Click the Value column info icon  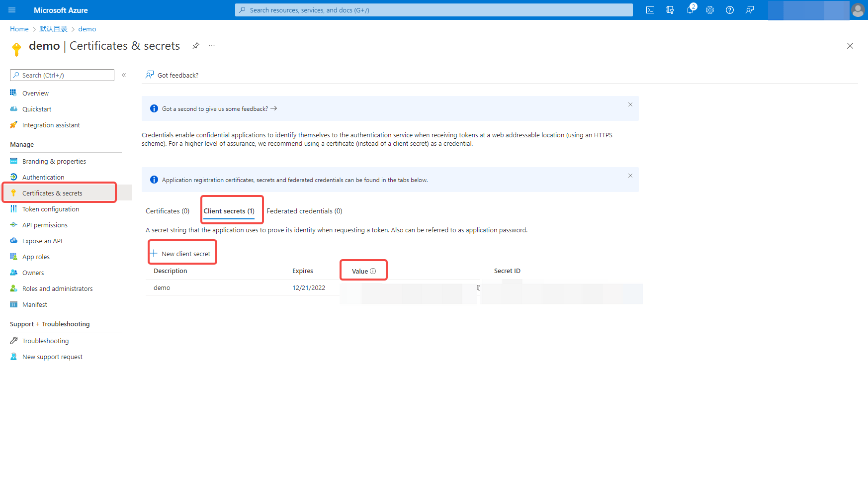pos(373,271)
